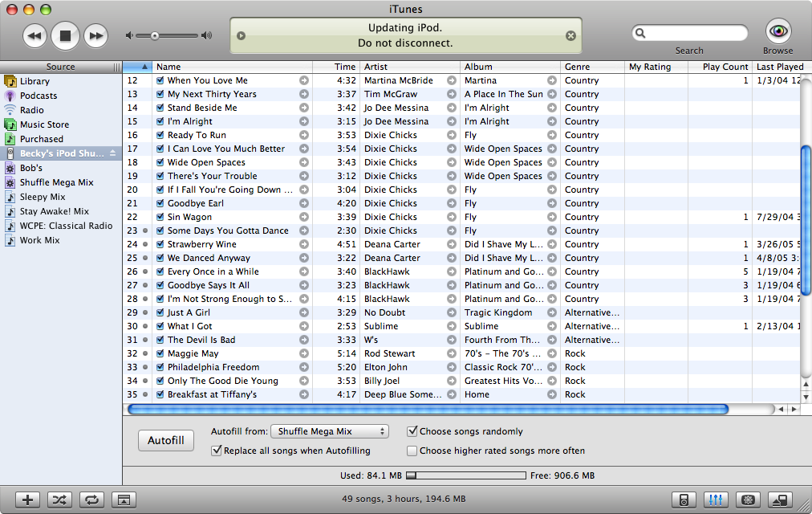Enable Choose higher rated songs more often

click(412, 451)
